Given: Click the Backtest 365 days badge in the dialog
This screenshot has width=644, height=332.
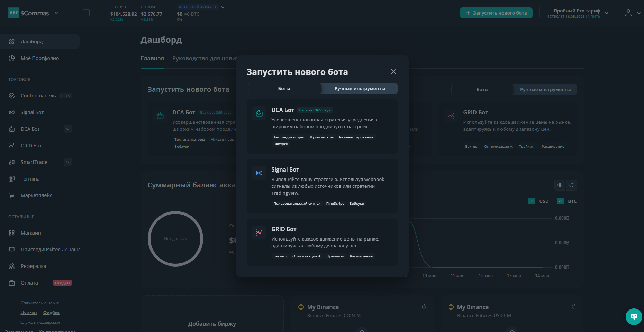Looking at the screenshot, I should point(315,110).
